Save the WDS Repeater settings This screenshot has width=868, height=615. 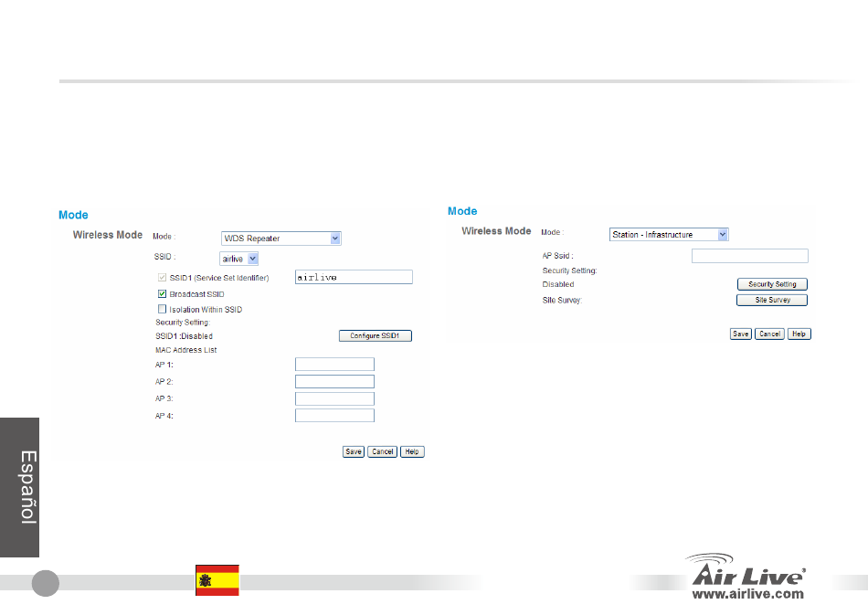[354, 451]
